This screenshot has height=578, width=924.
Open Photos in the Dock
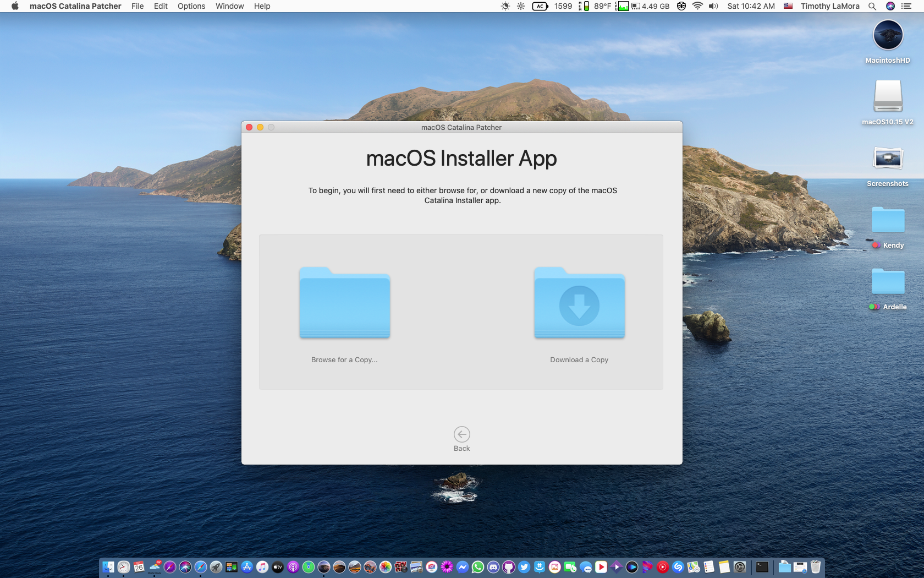(x=386, y=566)
